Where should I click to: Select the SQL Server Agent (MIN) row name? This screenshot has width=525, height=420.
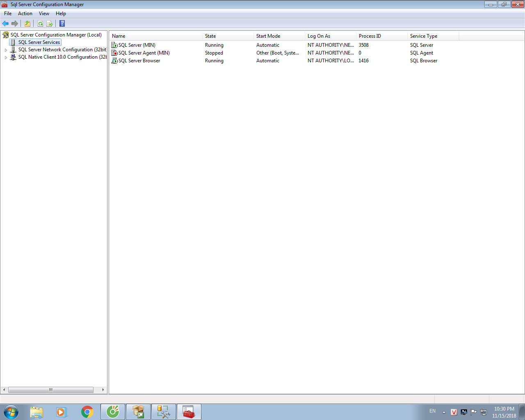point(144,53)
